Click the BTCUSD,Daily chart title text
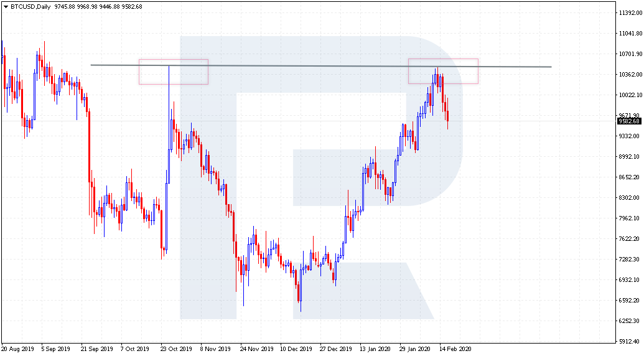 tap(30, 6)
